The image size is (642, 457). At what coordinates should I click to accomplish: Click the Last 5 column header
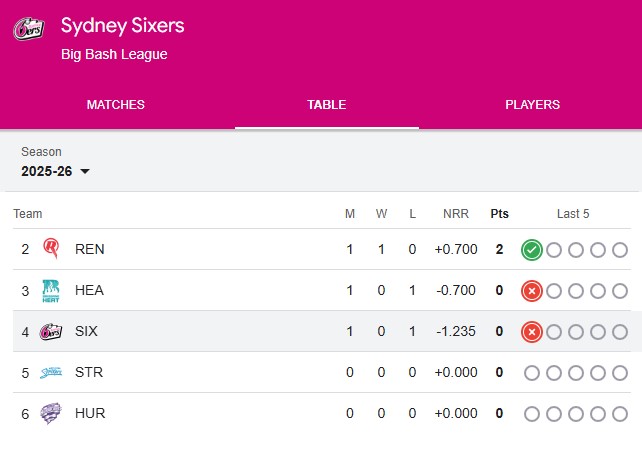coord(573,214)
